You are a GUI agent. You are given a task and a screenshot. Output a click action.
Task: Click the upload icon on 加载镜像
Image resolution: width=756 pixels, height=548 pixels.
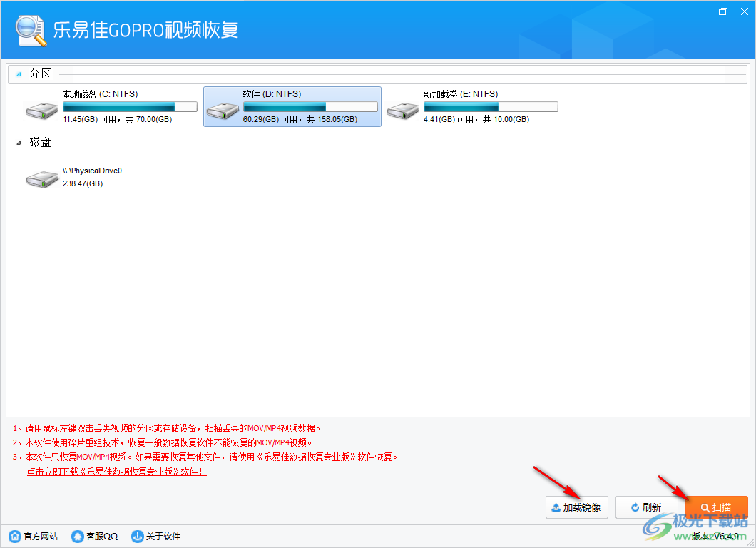556,507
